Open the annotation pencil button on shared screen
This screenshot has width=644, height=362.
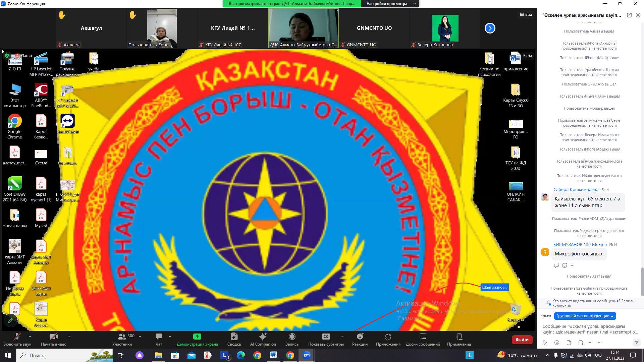(11, 320)
